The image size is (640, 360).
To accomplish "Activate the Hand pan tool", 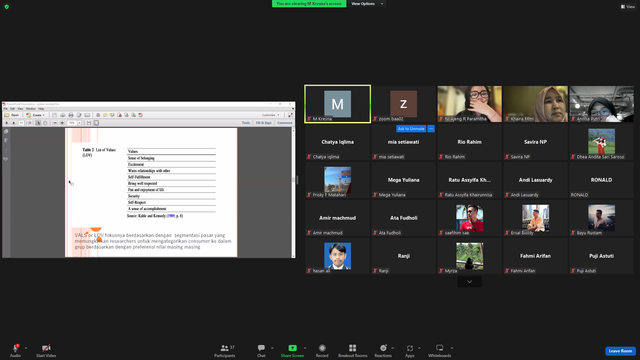I will click(x=45, y=123).
